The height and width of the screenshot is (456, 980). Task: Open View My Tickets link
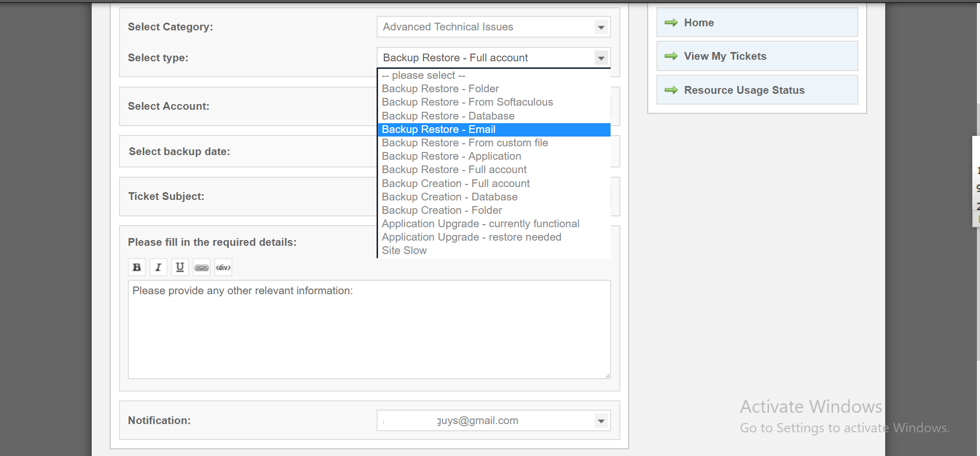point(724,56)
